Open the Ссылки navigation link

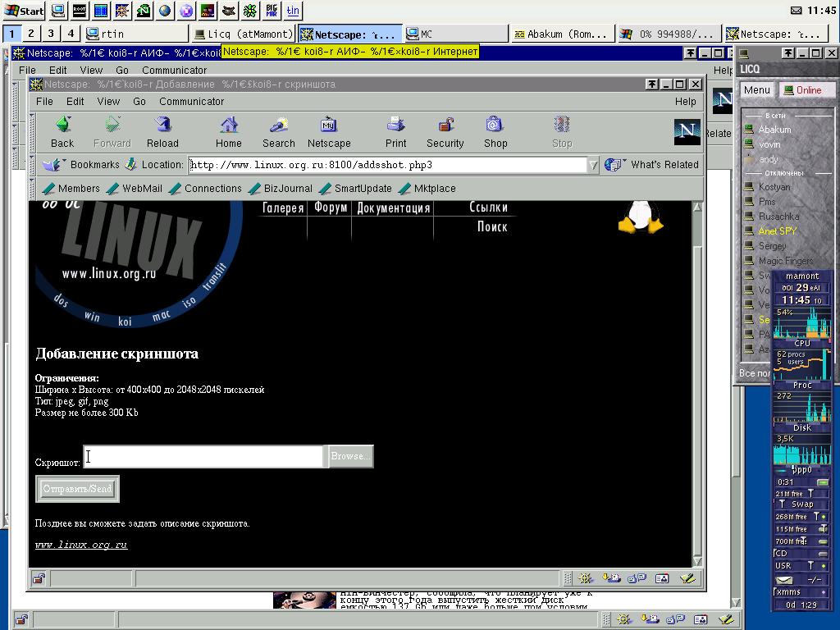pyautogui.click(x=489, y=208)
